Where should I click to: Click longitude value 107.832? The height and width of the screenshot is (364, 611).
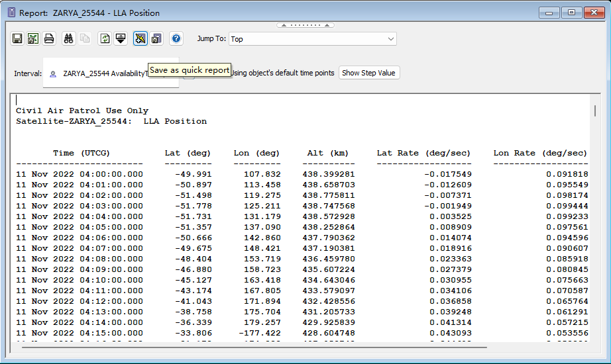(x=262, y=174)
